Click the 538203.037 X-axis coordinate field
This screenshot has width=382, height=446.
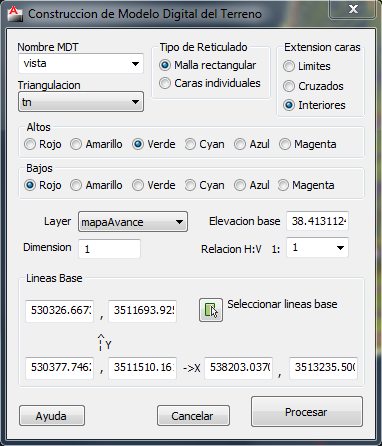click(238, 368)
